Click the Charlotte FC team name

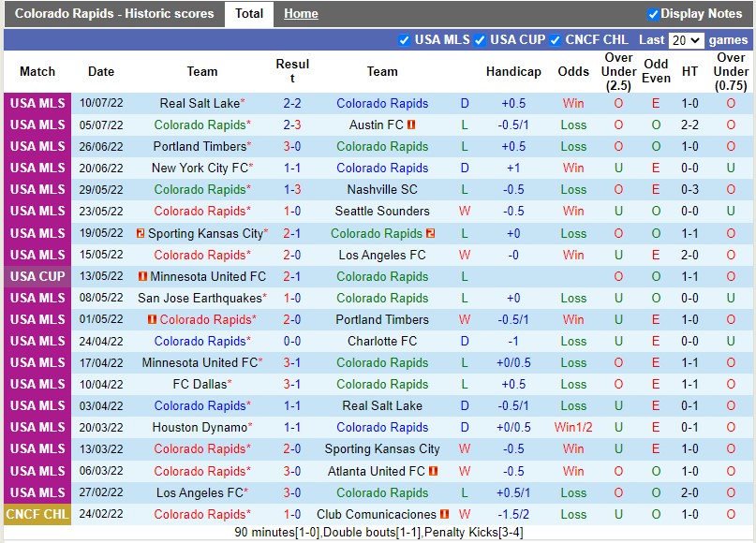tap(382, 341)
